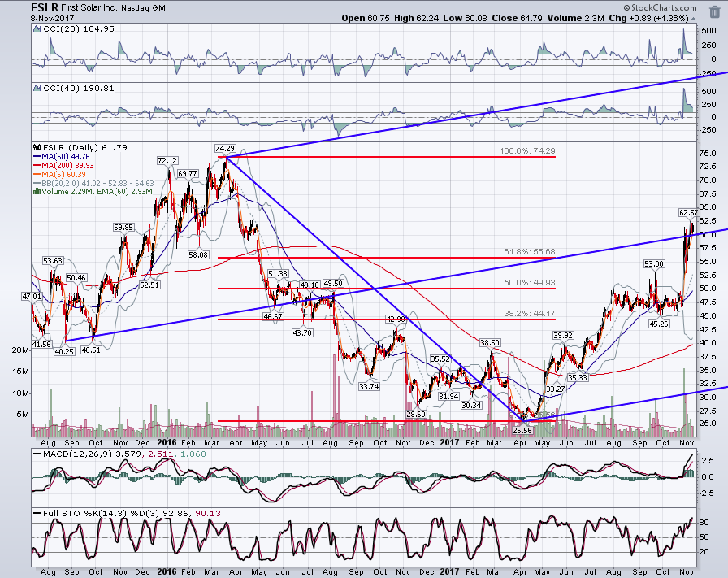Click the MACD(12,26,9) indicator label
728x578 pixels.
point(78,454)
